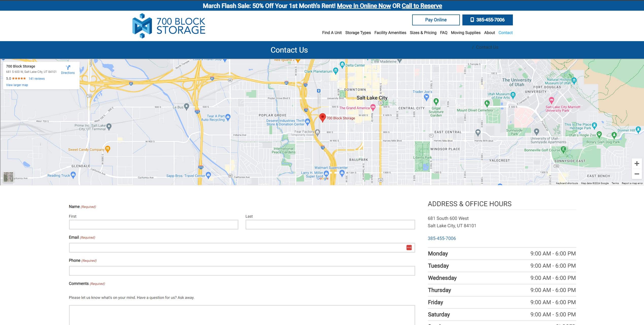The image size is (644, 325).
Task: Click the Le Bus map marker
Action: tap(186, 107)
